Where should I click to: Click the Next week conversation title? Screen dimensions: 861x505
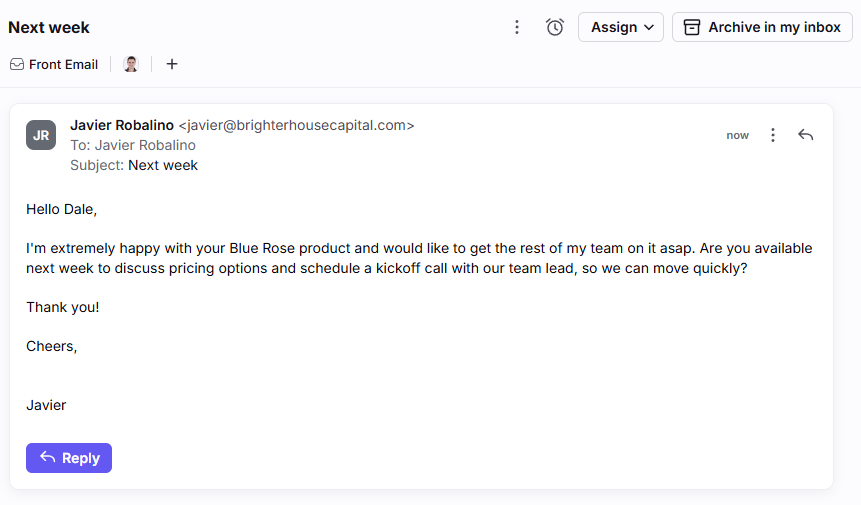coord(49,27)
